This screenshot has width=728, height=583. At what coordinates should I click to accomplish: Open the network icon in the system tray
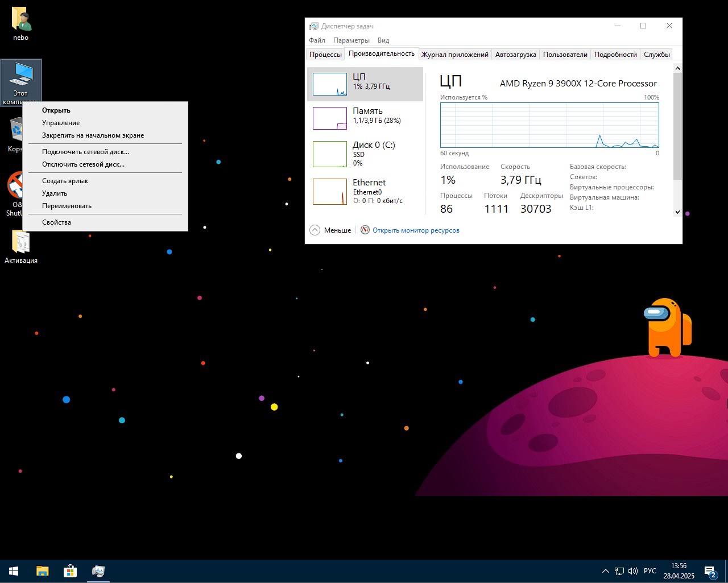619,570
